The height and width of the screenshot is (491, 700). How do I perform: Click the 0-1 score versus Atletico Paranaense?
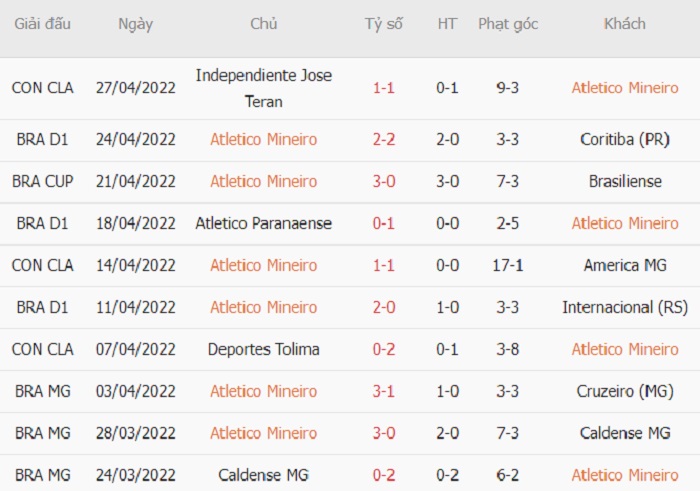point(384,224)
